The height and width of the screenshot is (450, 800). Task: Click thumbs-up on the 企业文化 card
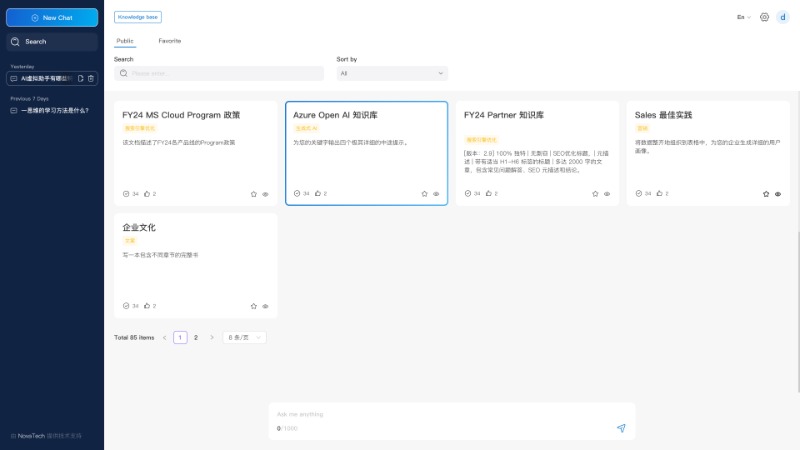[x=147, y=306]
